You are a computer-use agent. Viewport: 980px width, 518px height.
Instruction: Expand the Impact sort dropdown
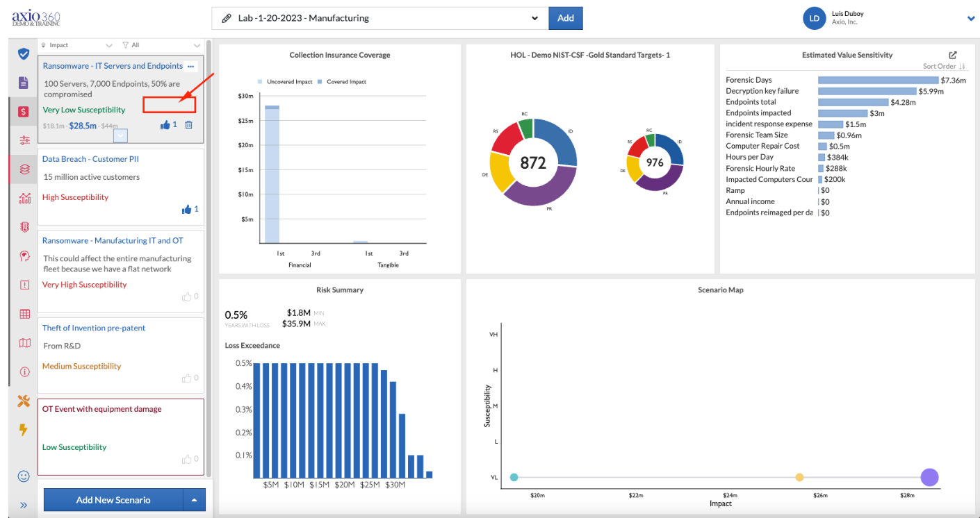click(x=76, y=45)
